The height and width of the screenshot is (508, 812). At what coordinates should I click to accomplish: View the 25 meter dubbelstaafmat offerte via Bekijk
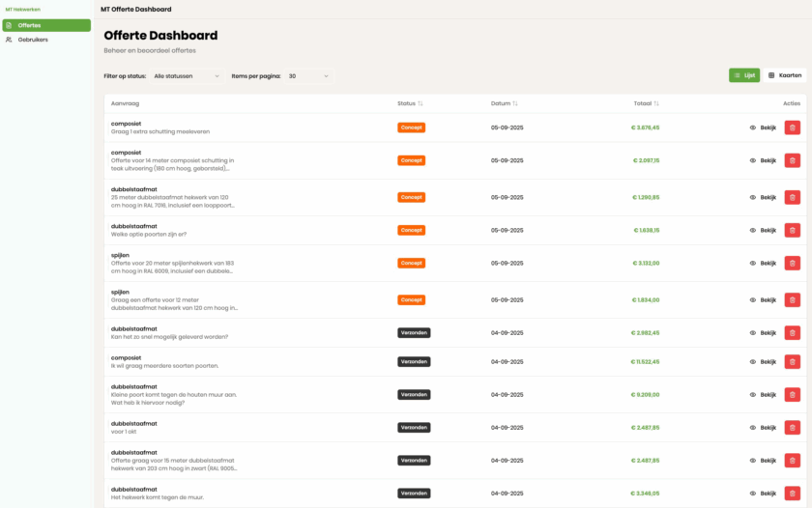click(763, 197)
